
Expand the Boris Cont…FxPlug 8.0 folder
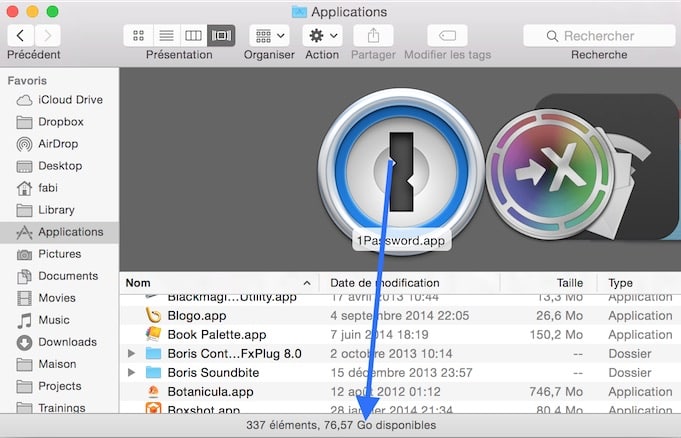(131, 354)
